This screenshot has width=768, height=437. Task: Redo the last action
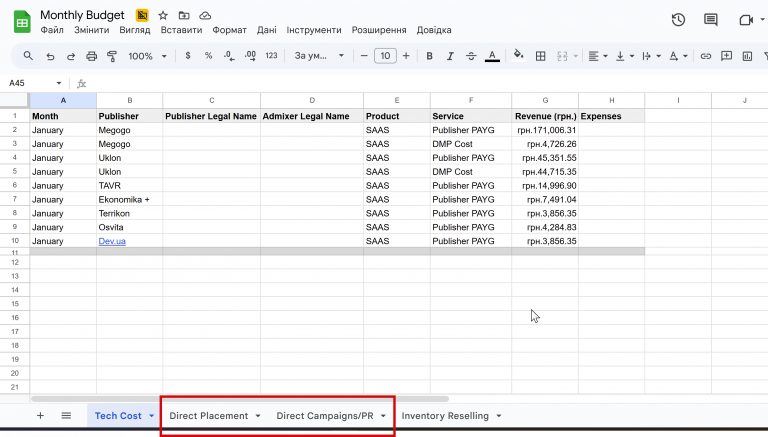click(71, 56)
